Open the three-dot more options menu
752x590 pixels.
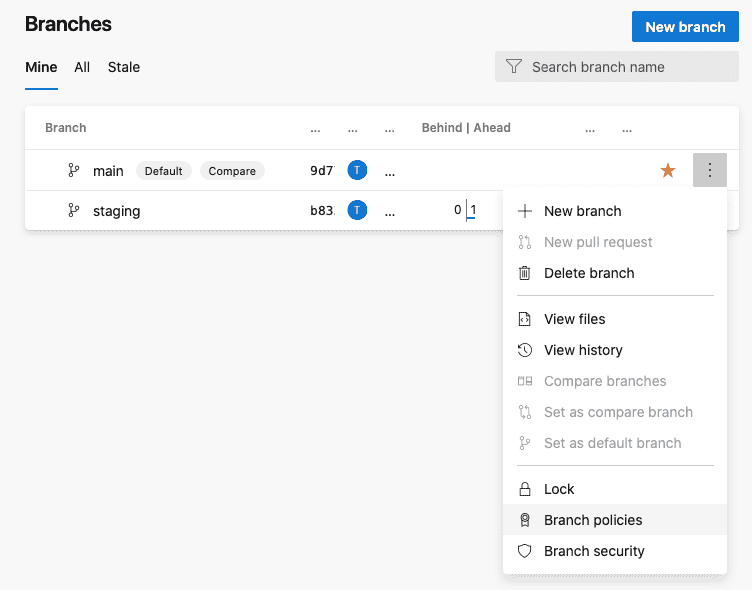pyautogui.click(x=709, y=171)
